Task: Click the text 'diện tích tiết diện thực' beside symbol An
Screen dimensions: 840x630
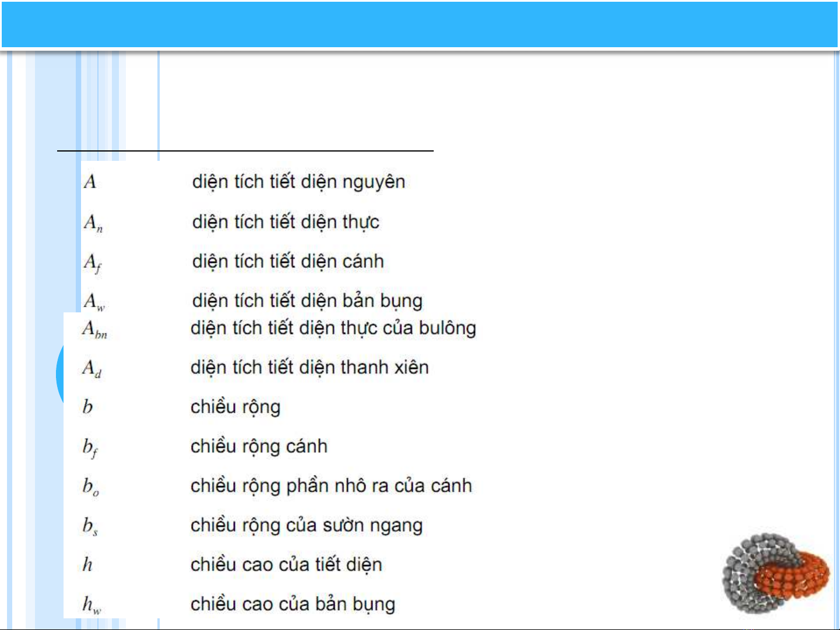Action: click(x=286, y=222)
